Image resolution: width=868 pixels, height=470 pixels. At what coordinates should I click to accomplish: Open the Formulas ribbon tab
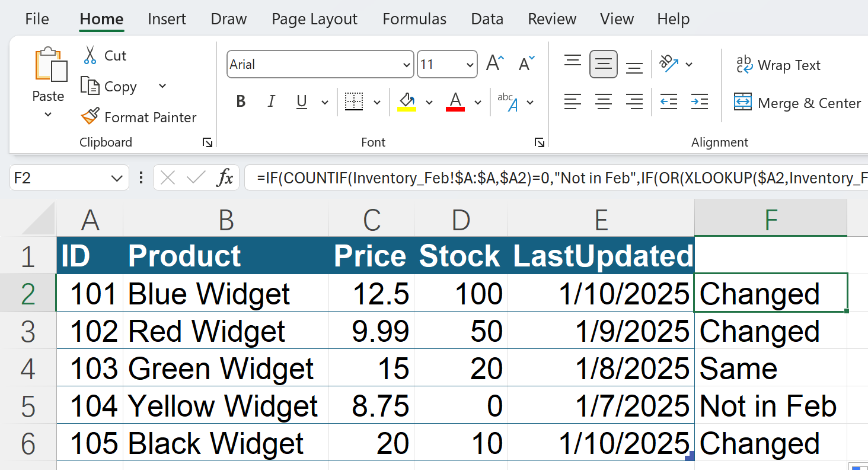tap(414, 19)
